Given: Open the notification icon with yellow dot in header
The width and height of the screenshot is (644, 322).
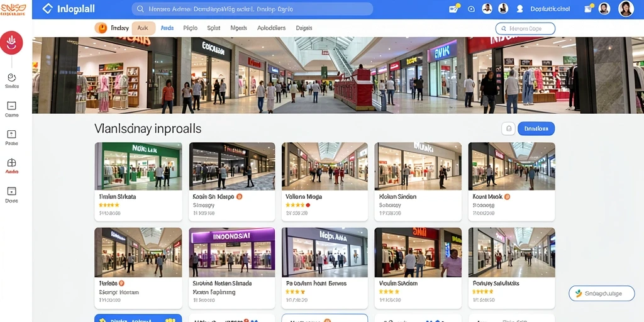Looking at the screenshot, I should [x=454, y=9].
